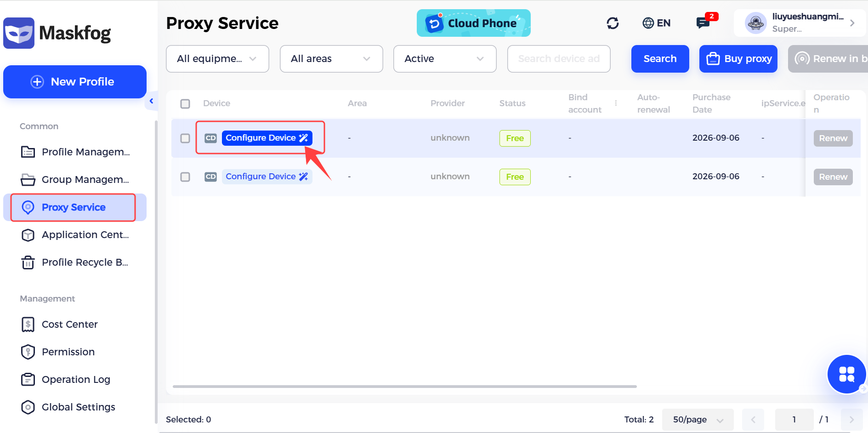Click Renew for the first device row

point(833,138)
